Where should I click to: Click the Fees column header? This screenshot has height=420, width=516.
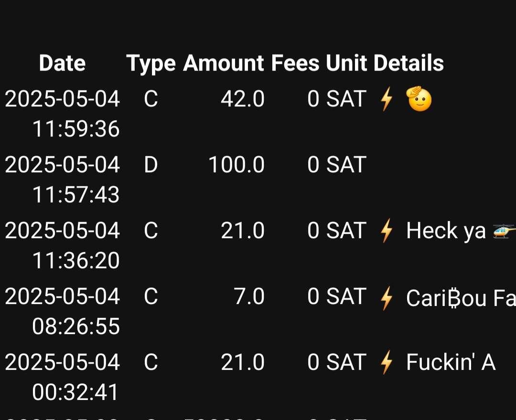(x=295, y=63)
